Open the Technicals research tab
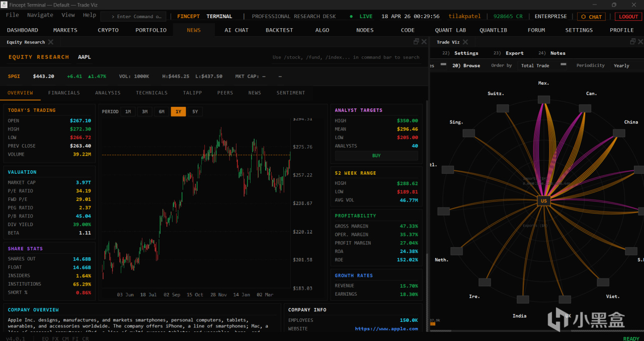This screenshot has width=644, height=341. pyautogui.click(x=151, y=93)
